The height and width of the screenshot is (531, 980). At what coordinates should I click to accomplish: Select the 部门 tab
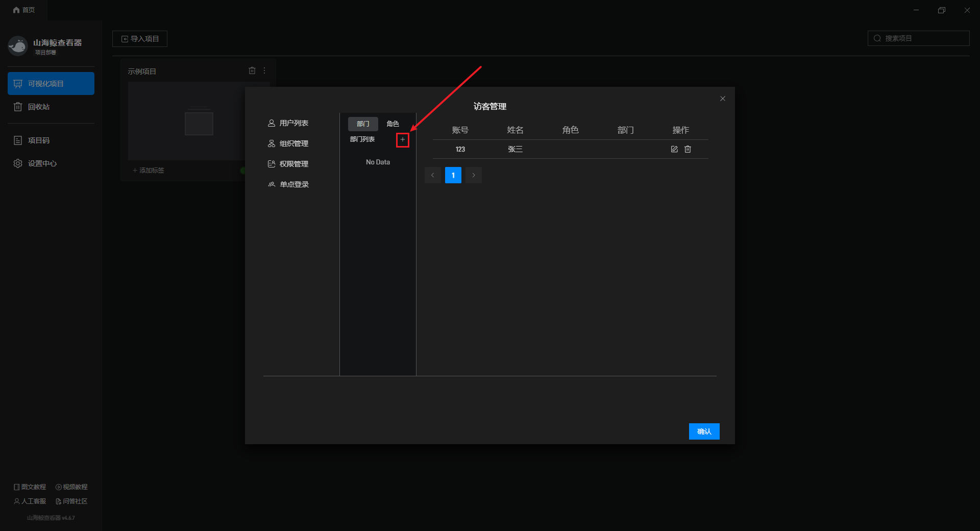[363, 124]
